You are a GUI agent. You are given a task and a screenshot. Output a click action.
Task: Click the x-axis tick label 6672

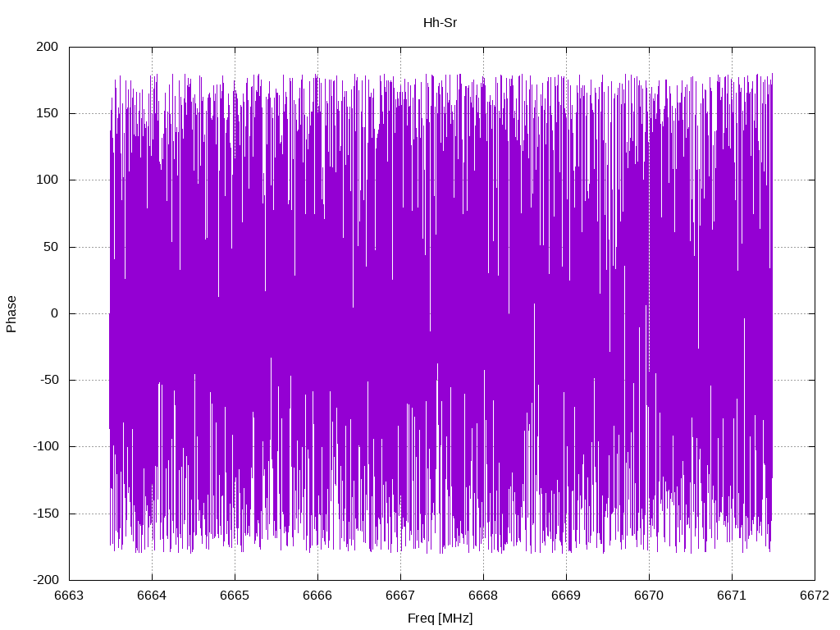[815, 596]
